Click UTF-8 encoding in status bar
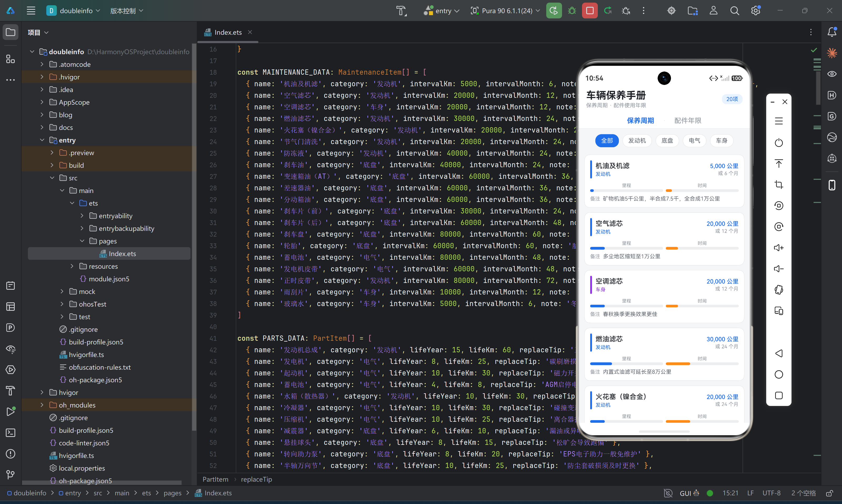Image resolution: width=842 pixels, height=504 pixels. point(771,493)
